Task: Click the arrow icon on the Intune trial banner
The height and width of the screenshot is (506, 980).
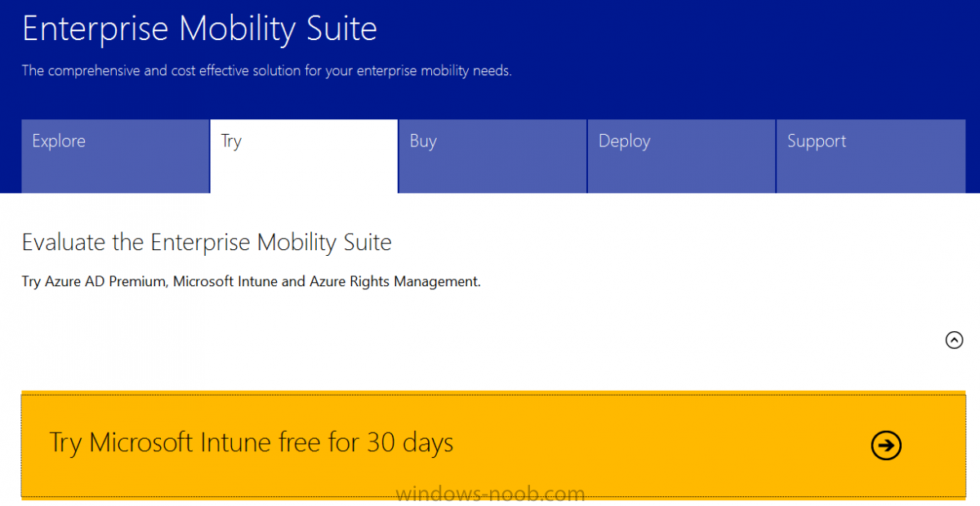Action: pos(886,445)
